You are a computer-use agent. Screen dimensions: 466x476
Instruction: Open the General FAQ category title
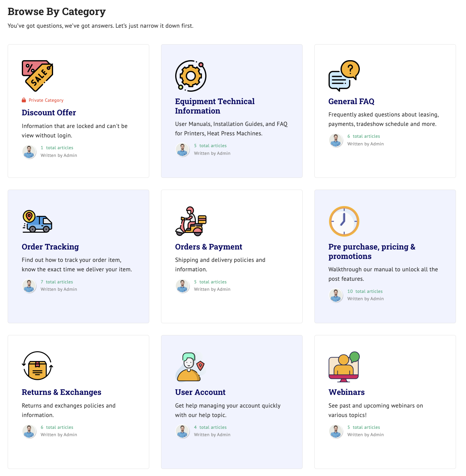coord(351,101)
